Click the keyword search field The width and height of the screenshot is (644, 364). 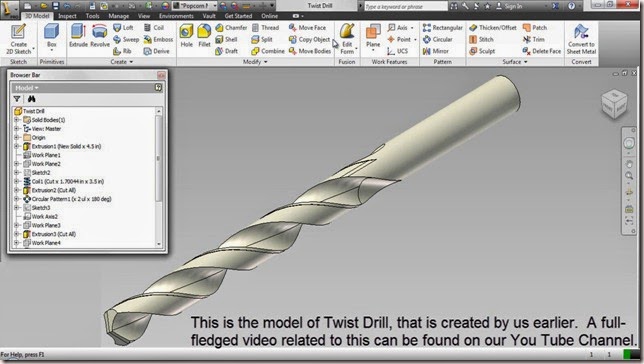pos(405,6)
